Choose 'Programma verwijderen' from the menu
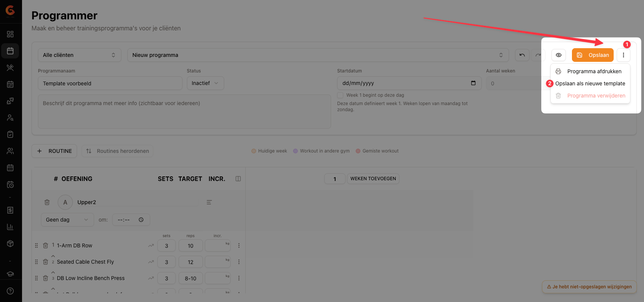The image size is (644, 302). 590,96
